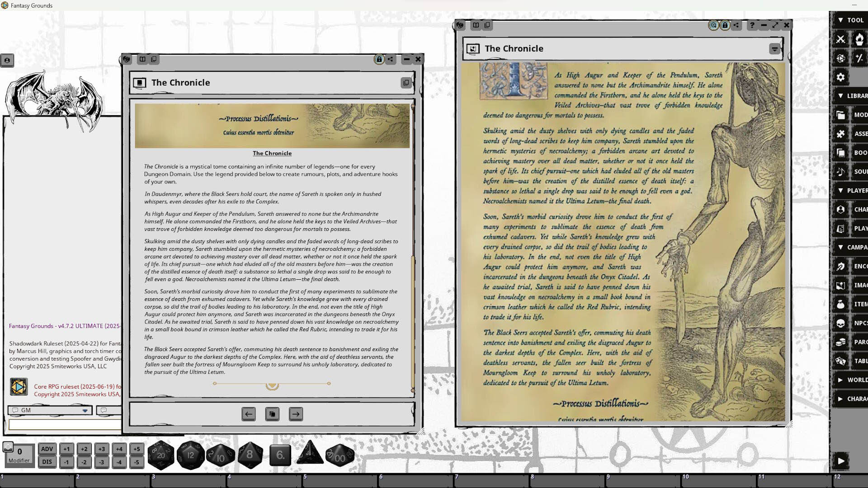
Task: Enable the ADV advantage modifier
Action: (47, 449)
